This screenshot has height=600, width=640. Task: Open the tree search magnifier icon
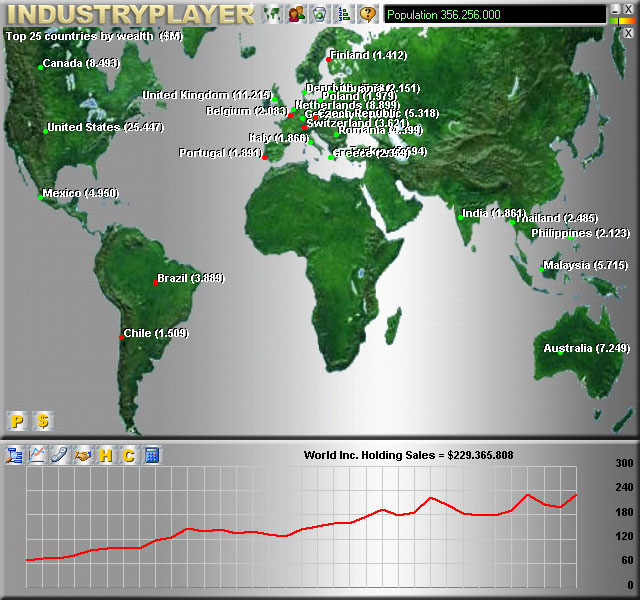pos(14,455)
